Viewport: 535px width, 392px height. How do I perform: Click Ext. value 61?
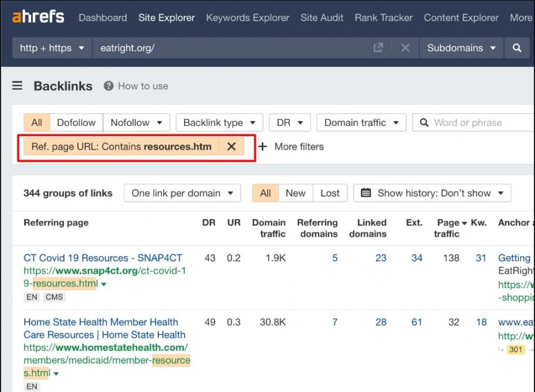[x=417, y=322]
